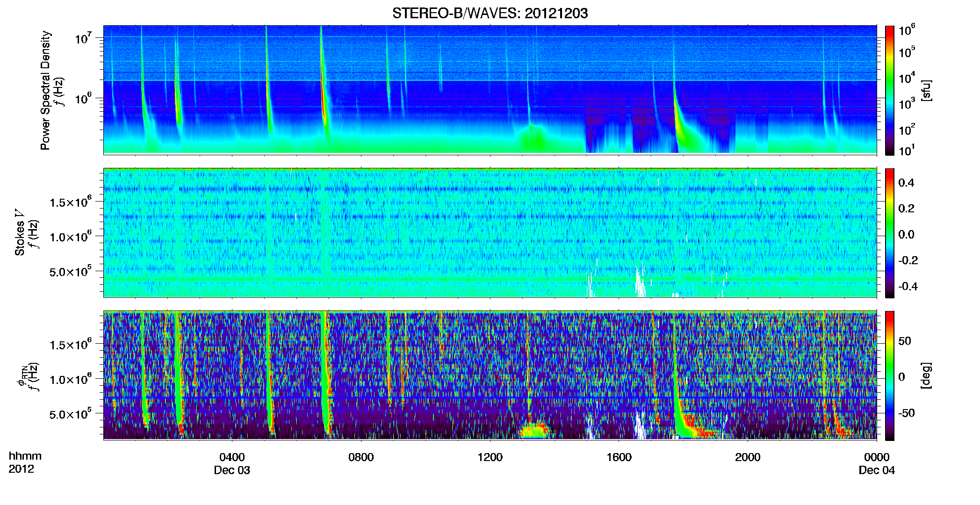980x505 pixels.
Task: Click the φ RTN degree color bar
Action: pyautogui.click(x=889, y=375)
